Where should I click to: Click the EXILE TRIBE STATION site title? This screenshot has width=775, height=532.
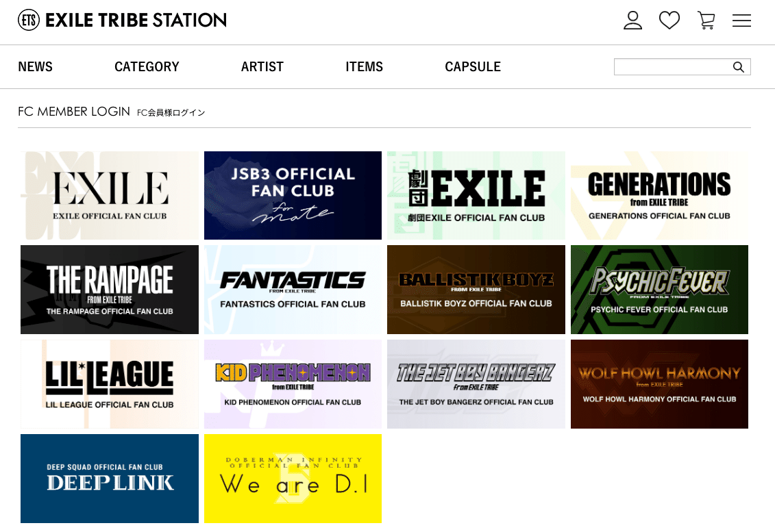click(136, 21)
